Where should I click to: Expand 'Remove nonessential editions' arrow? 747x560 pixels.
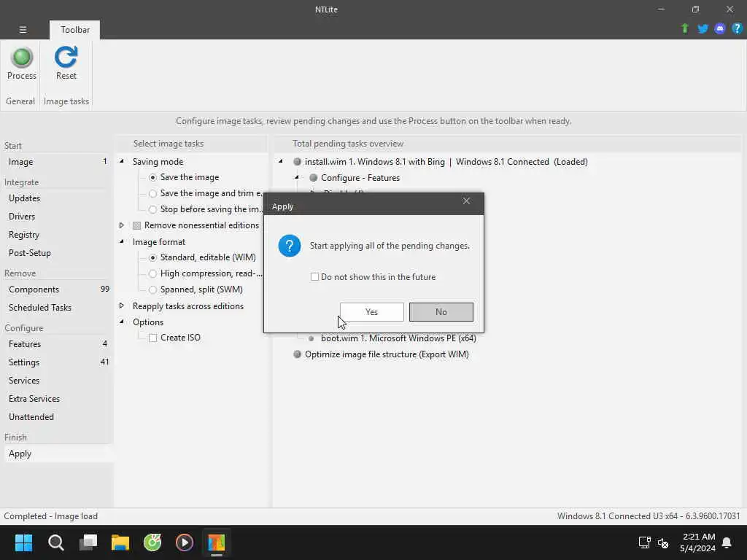click(x=122, y=225)
